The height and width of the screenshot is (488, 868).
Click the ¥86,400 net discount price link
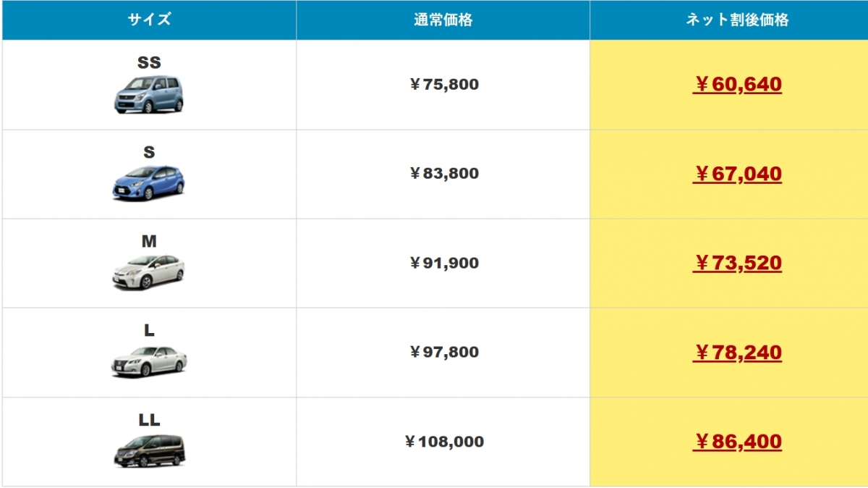click(737, 442)
